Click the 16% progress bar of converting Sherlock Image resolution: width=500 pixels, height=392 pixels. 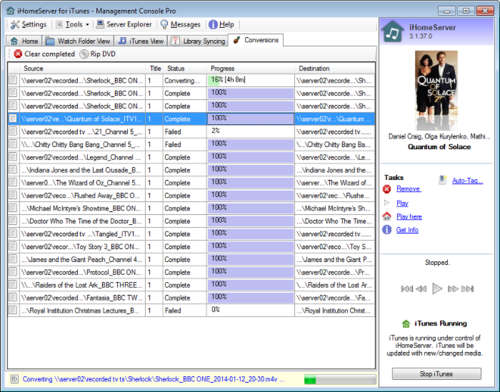(250, 80)
